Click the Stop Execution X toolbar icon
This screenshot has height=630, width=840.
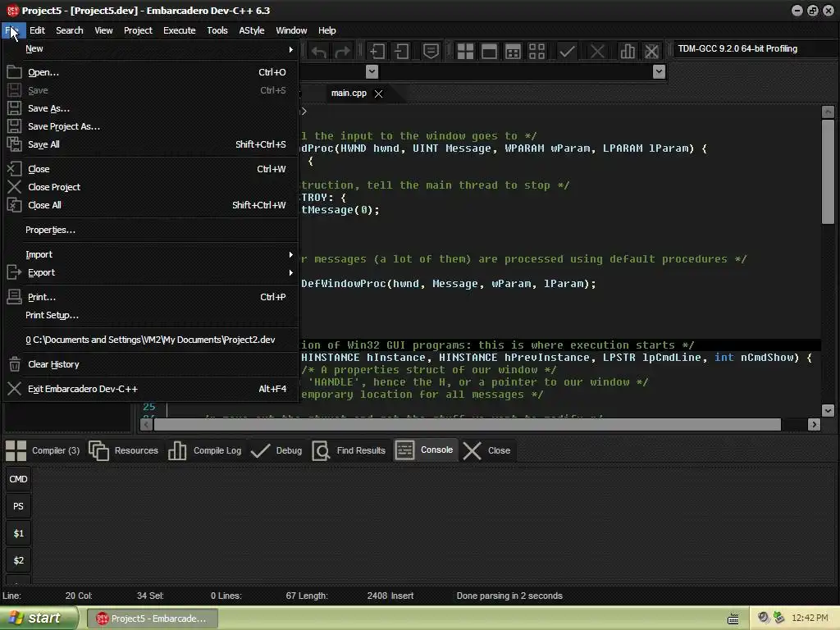[x=597, y=52]
